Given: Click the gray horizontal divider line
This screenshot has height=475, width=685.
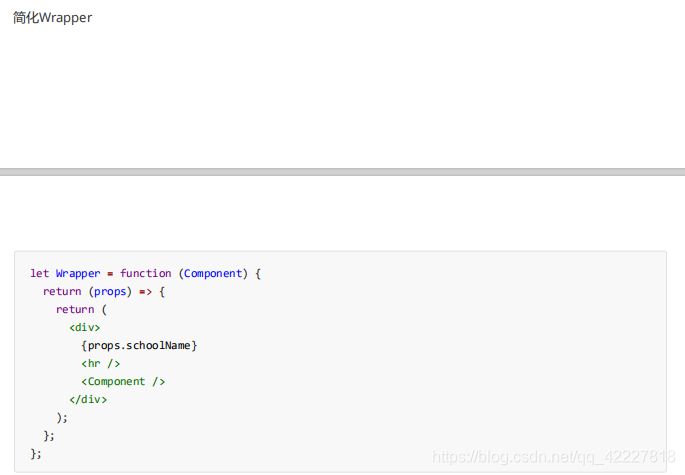Looking at the screenshot, I should click(x=342, y=172).
